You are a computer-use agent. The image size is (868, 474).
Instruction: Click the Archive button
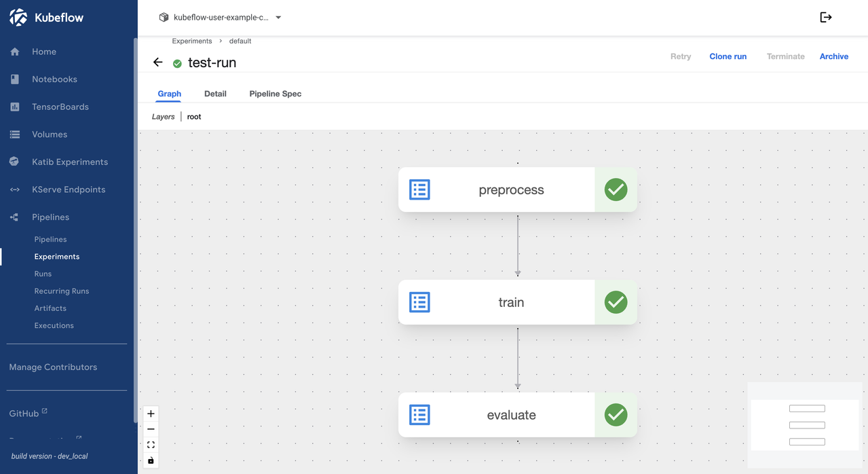coord(833,56)
